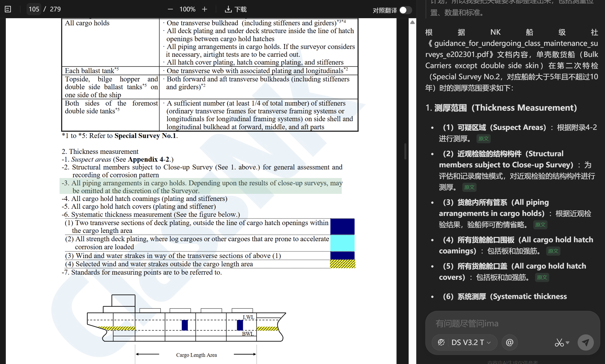This screenshot has height=364, width=605.
Task: Click the zoom in plus icon
Action: click(204, 9)
